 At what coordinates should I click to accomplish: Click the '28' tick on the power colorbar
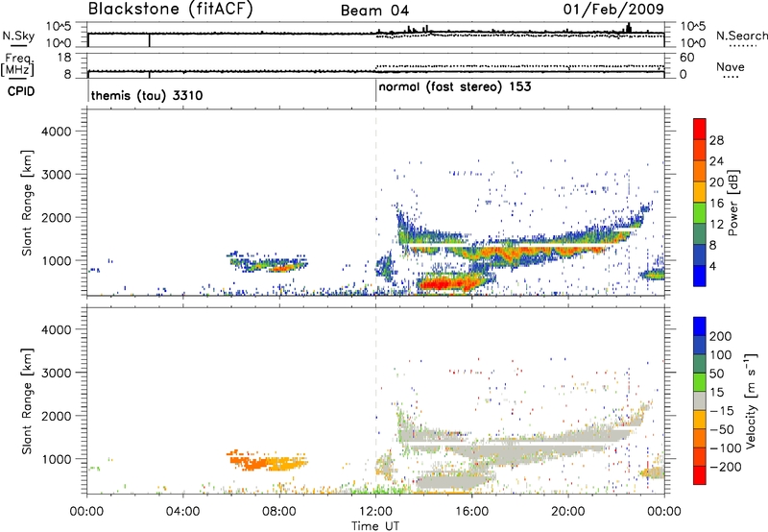pos(716,140)
